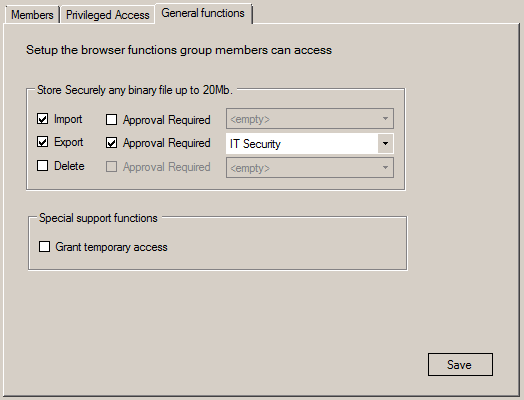This screenshot has height=400, width=524.
Task: Uncheck the Import checkbox
Action: 42,119
